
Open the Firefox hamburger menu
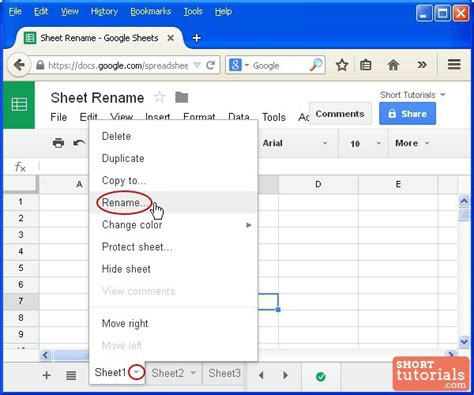coord(454,64)
